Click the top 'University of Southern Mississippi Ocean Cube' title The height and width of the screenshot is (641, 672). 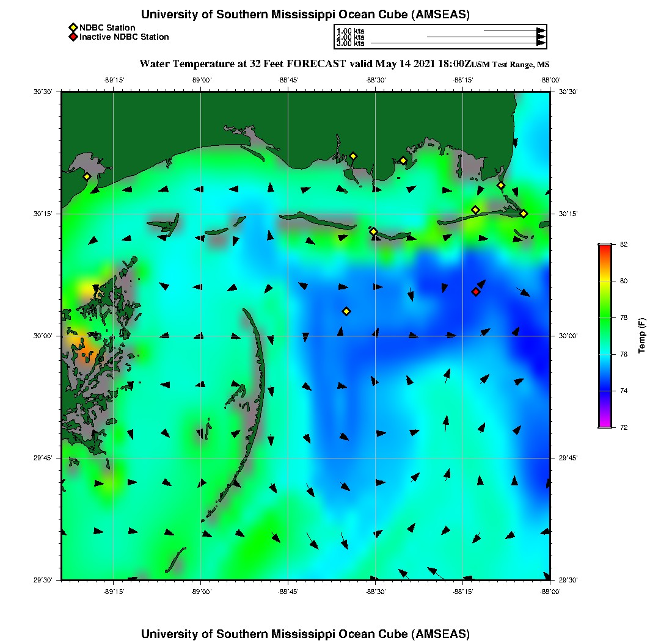(305, 14)
